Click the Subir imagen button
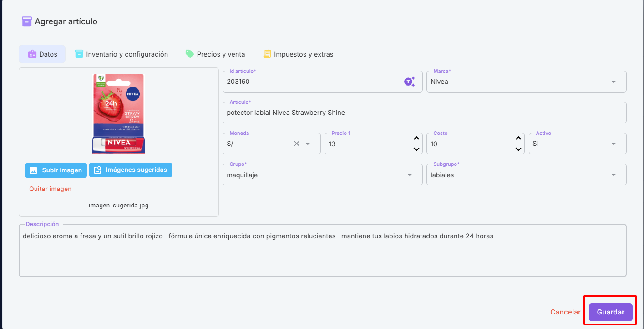The image size is (644, 329). [x=56, y=170]
